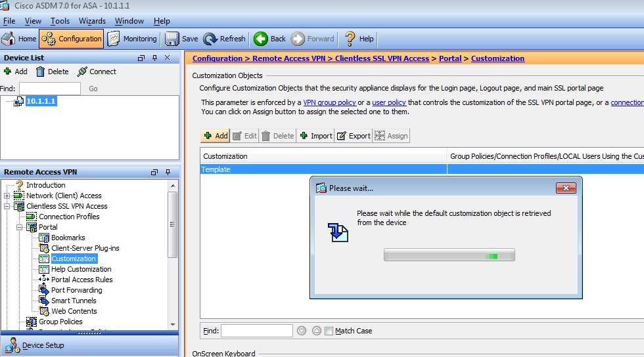Delete the selected customization object
This screenshot has width=644, height=357.
(x=278, y=136)
